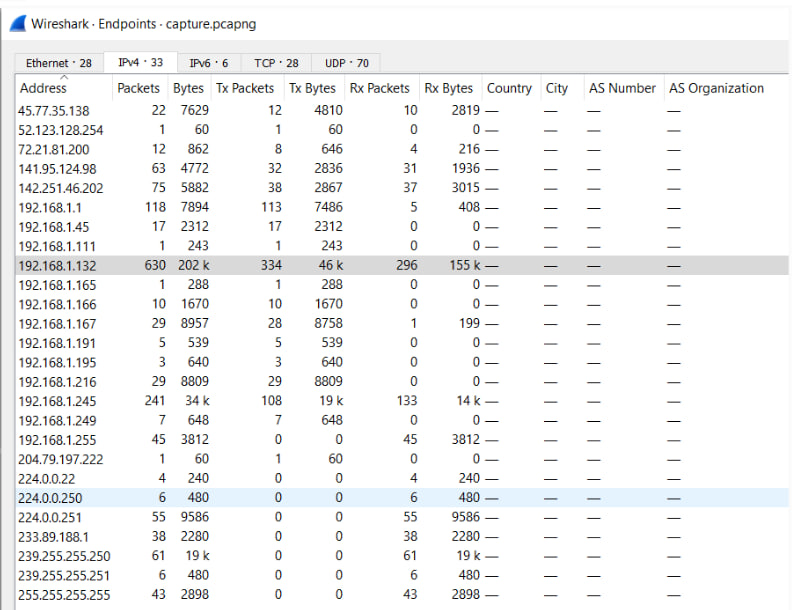Screen dimensions: 799x610
Task: Select the gateway row 192.168.1.1
Action: click(x=402, y=207)
